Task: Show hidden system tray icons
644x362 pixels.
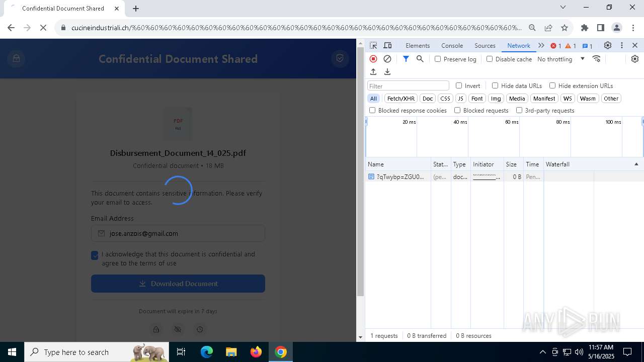Action: click(x=542, y=352)
